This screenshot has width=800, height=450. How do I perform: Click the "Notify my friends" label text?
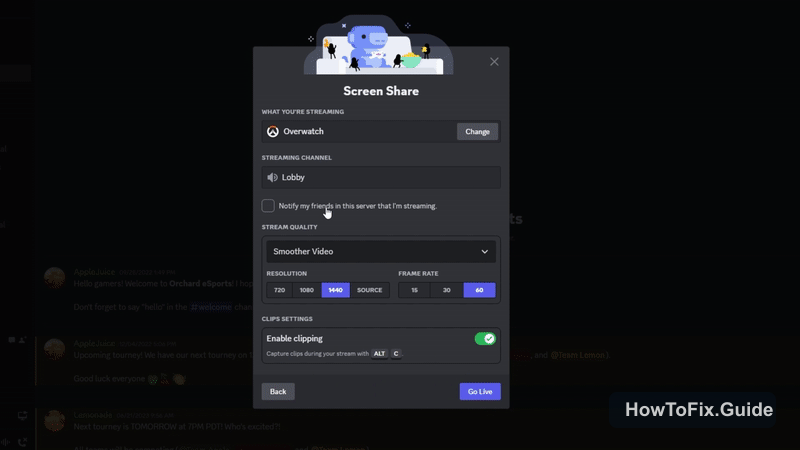click(358, 206)
